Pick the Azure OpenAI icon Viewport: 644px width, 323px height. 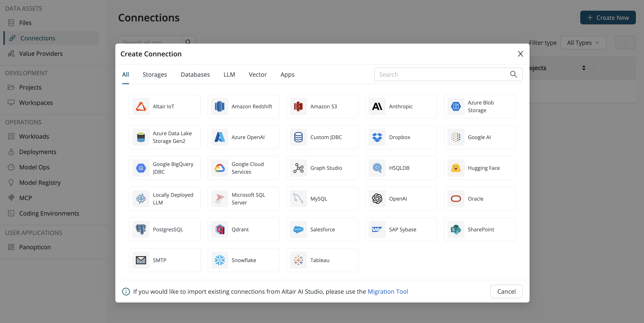click(x=220, y=137)
